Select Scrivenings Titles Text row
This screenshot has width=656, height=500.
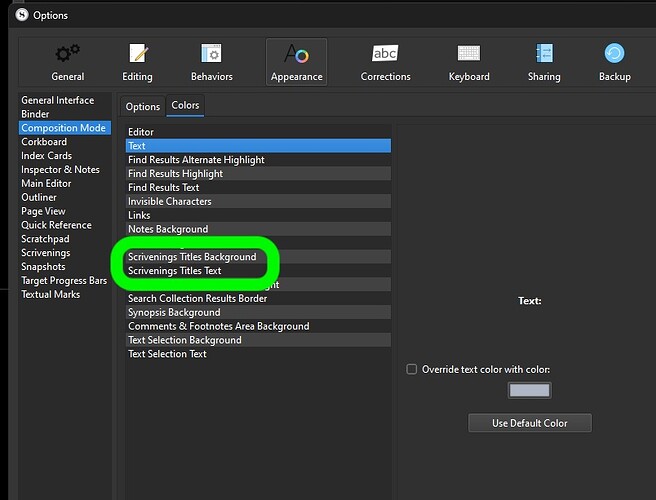point(258,270)
